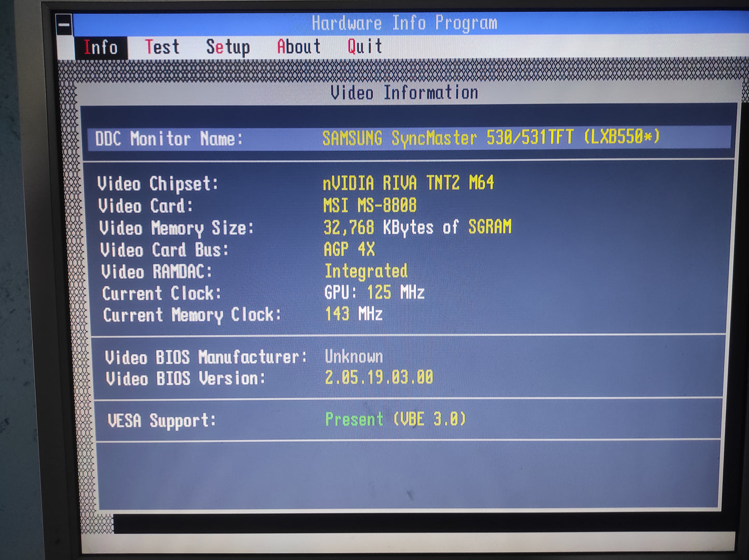This screenshot has height=560, width=749.
Task: Click the Video BIOS Version number
Action: click(378, 378)
